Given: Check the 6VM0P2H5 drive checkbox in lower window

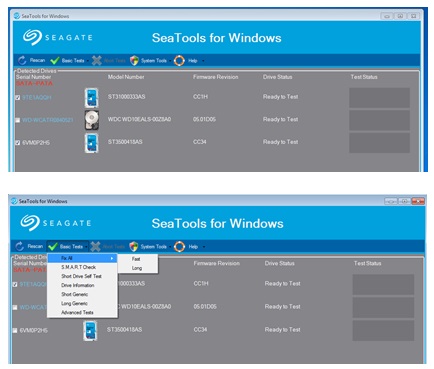Looking at the screenshot, I should pyautogui.click(x=15, y=330).
